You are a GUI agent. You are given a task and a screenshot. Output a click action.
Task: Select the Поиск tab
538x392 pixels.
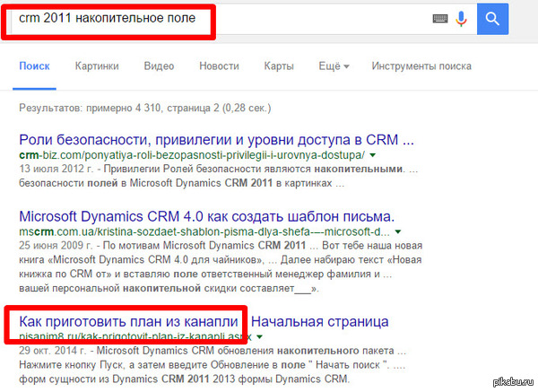tap(34, 65)
